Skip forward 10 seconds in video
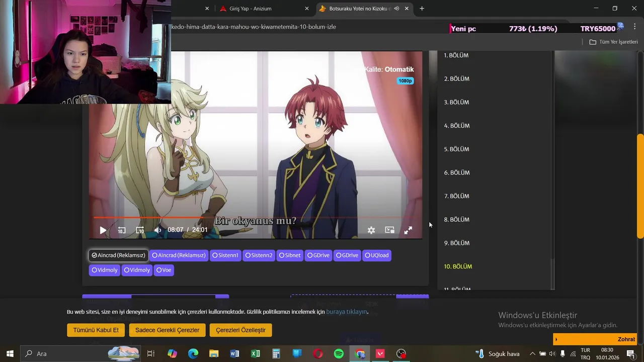This screenshot has width=644, height=362. [x=140, y=230]
